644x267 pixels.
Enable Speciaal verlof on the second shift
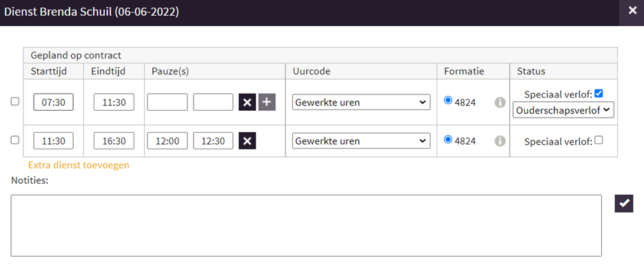click(x=599, y=140)
